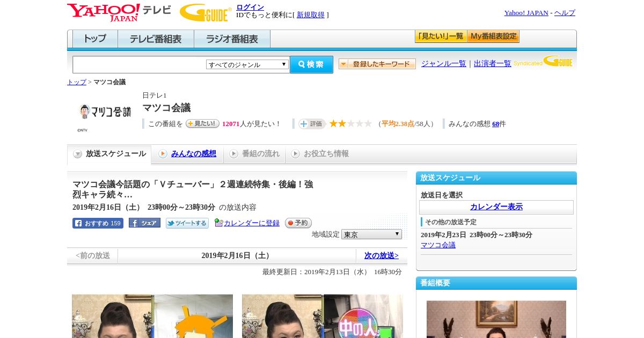Open the 68 reviews count link

495,124
